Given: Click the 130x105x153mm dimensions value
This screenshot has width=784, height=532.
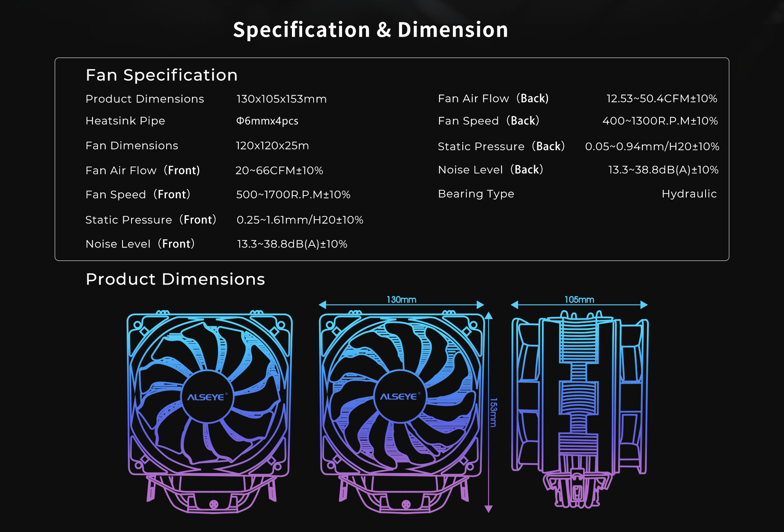Looking at the screenshot, I should tap(281, 99).
